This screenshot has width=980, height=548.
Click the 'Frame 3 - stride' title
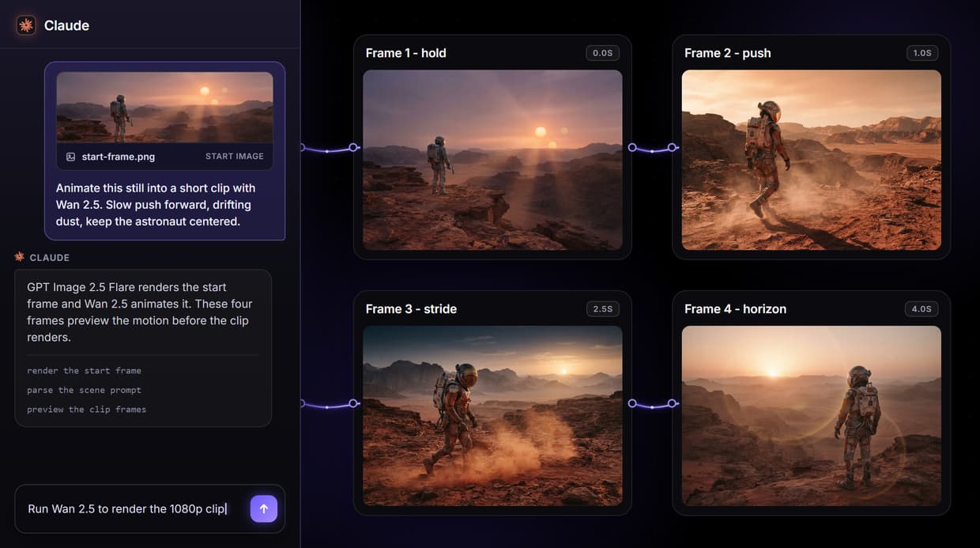pyautogui.click(x=412, y=309)
